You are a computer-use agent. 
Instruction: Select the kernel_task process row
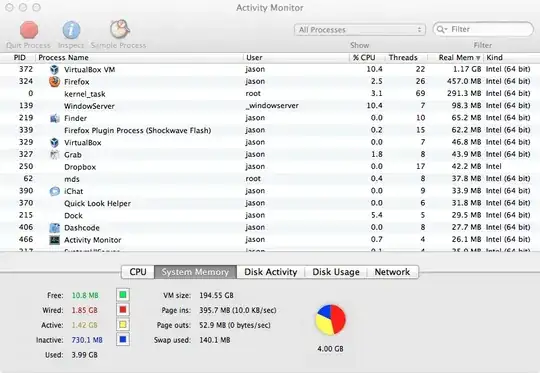(270, 94)
